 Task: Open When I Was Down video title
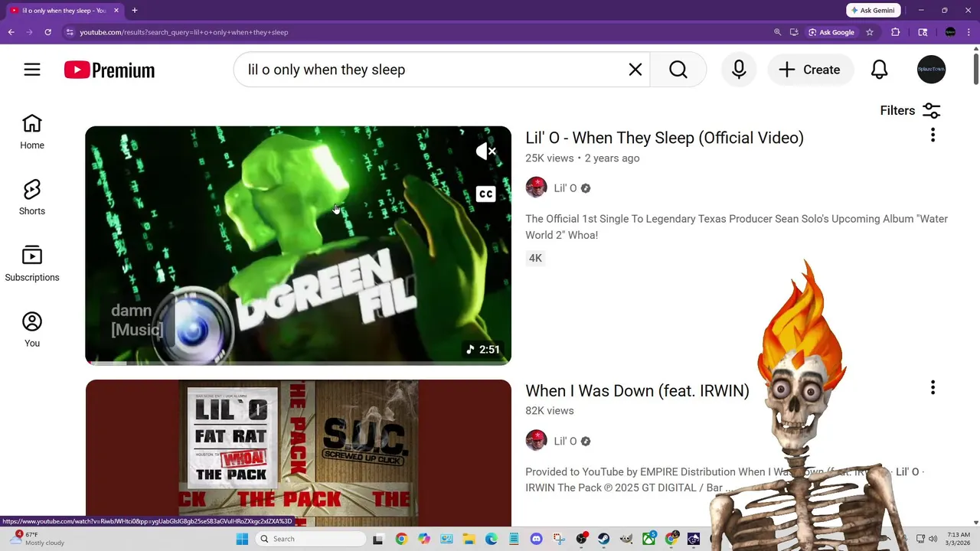click(x=637, y=390)
